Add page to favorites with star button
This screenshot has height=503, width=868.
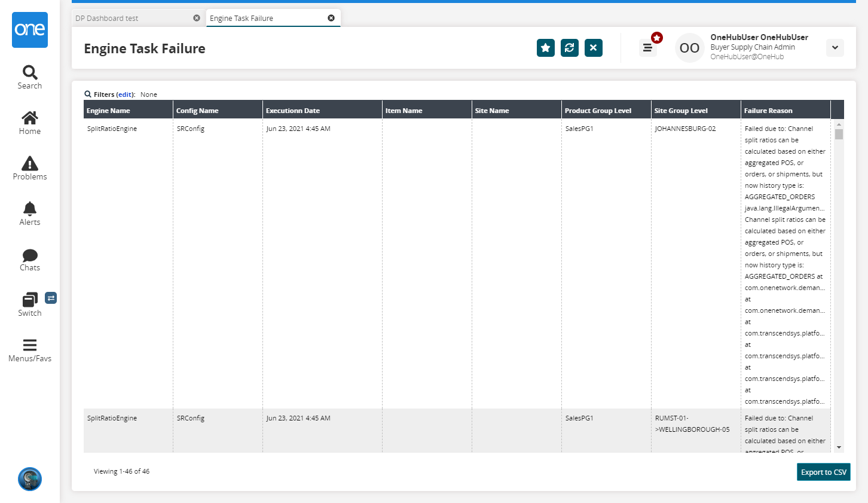[x=545, y=48]
